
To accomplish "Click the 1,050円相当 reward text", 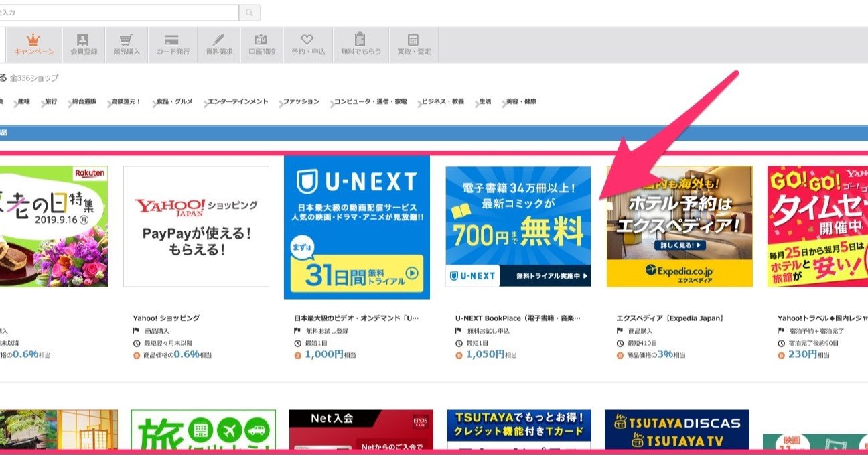I will [x=492, y=354].
